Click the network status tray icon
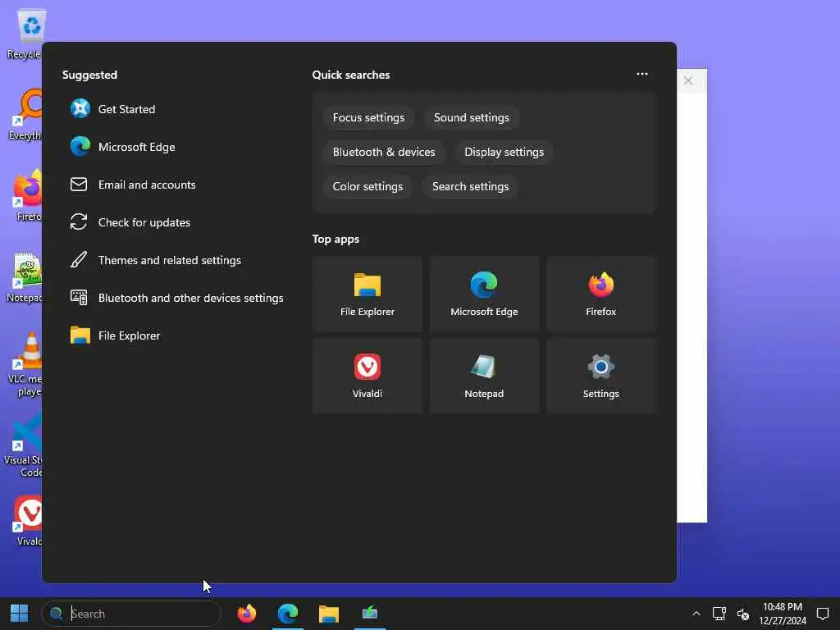Image resolution: width=840 pixels, height=630 pixels. pyautogui.click(x=719, y=614)
